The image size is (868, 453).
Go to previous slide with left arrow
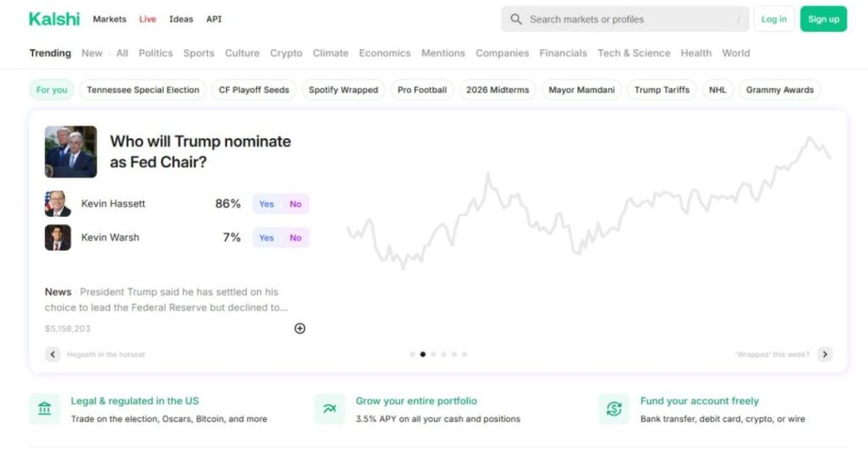pyautogui.click(x=53, y=354)
